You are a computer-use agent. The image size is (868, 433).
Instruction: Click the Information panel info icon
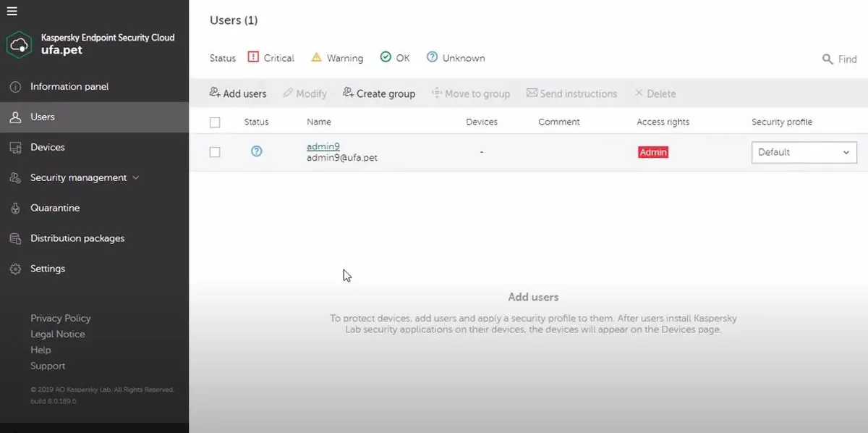(x=15, y=87)
